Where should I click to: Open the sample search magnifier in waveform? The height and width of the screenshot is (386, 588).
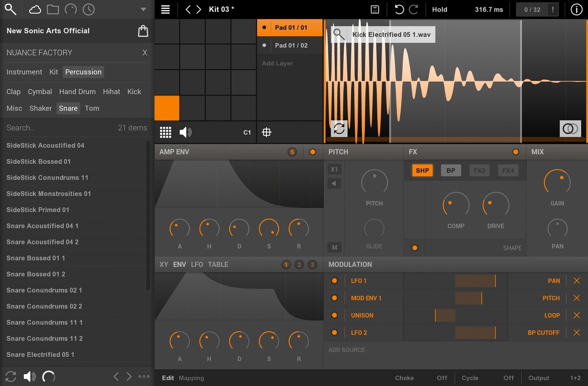(339, 34)
